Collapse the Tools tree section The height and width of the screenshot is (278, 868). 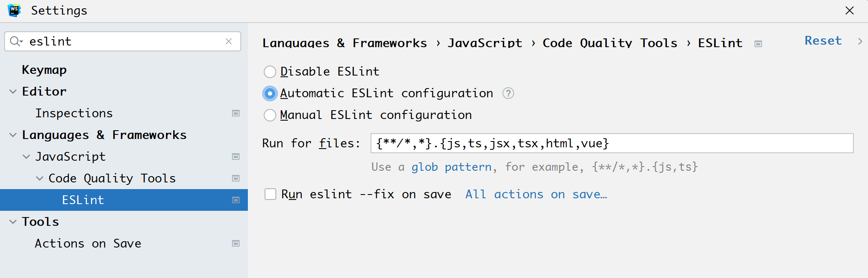(13, 222)
